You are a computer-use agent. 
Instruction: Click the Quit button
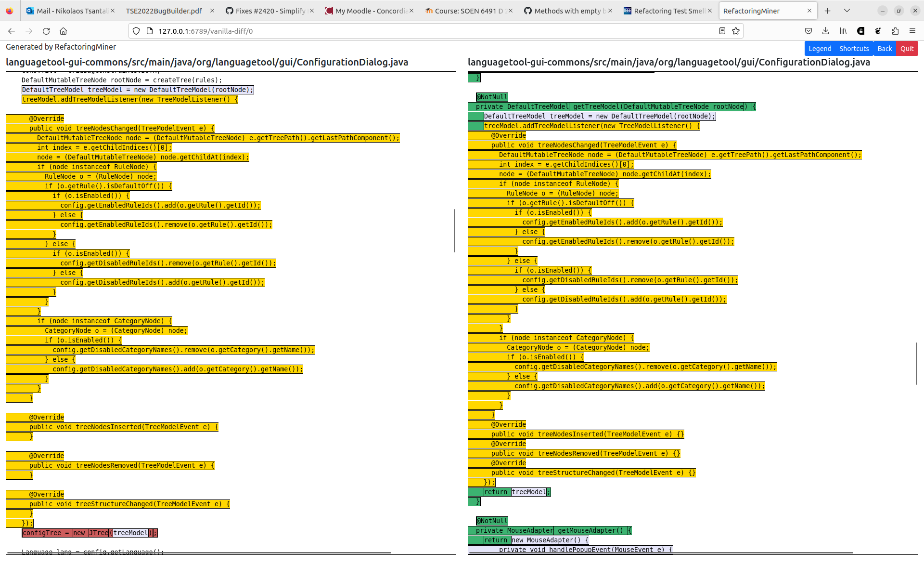point(907,48)
